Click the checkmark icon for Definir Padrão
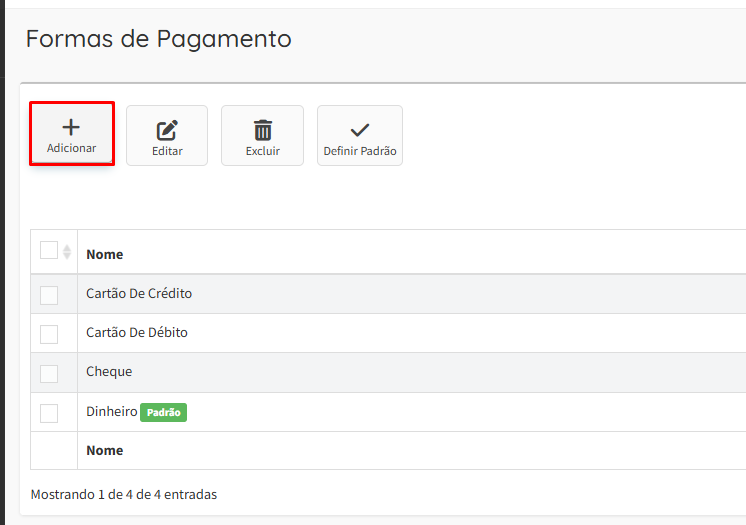The image size is (746, 525). [360, 130]
